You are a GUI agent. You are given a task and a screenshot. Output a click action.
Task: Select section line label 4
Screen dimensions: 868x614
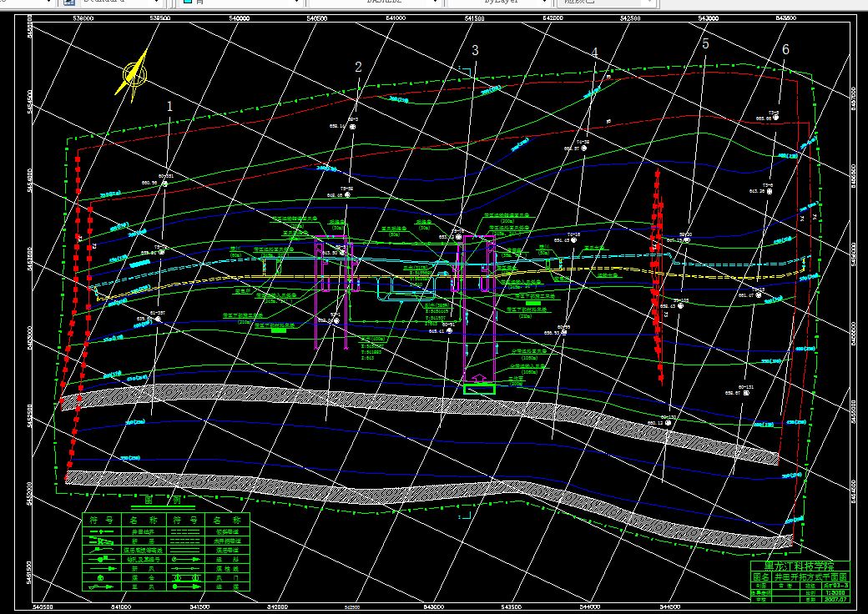tap(594, 53)
